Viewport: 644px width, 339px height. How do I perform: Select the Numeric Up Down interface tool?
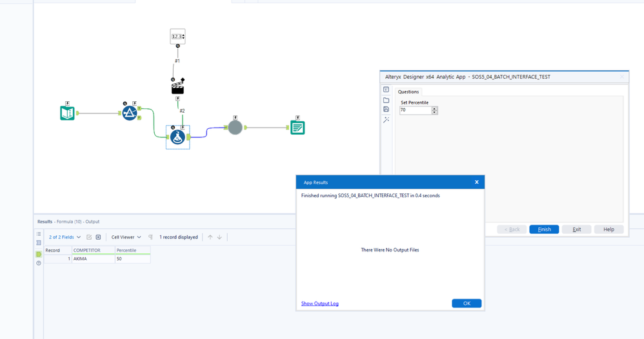tap(178, 37)
